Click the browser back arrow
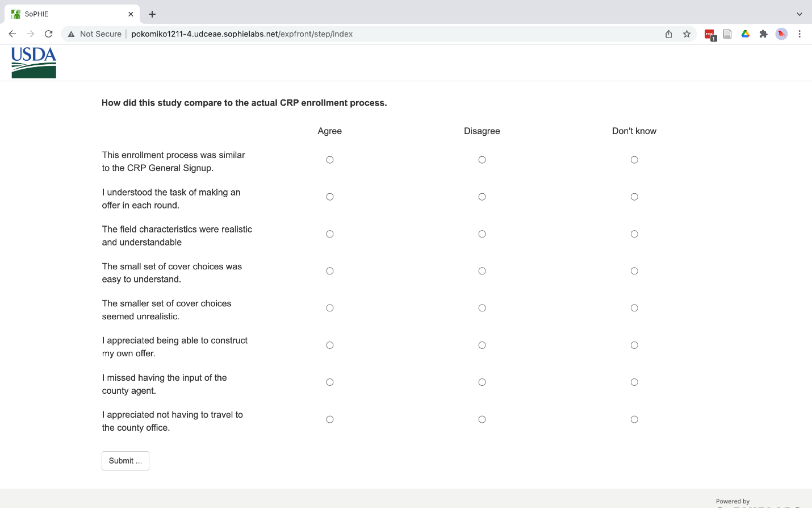The image size is (812, 508). [12, 34]
